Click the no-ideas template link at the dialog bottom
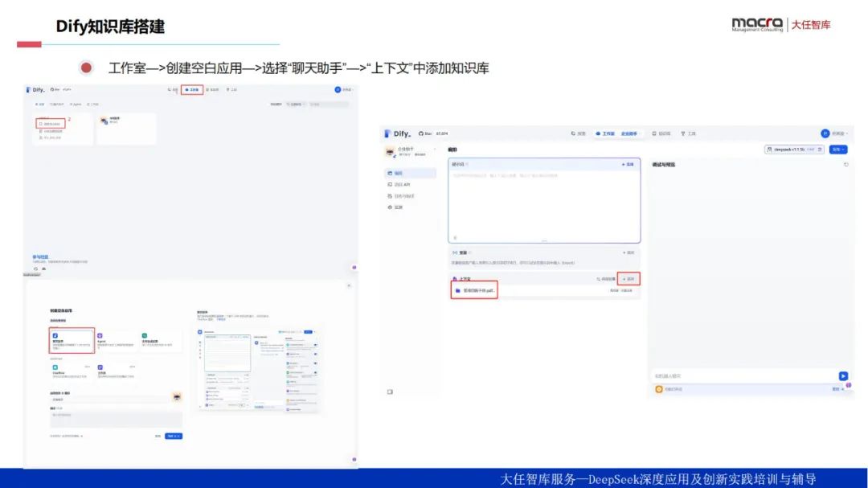Screen dimensions: 868x488 (66, 437)
